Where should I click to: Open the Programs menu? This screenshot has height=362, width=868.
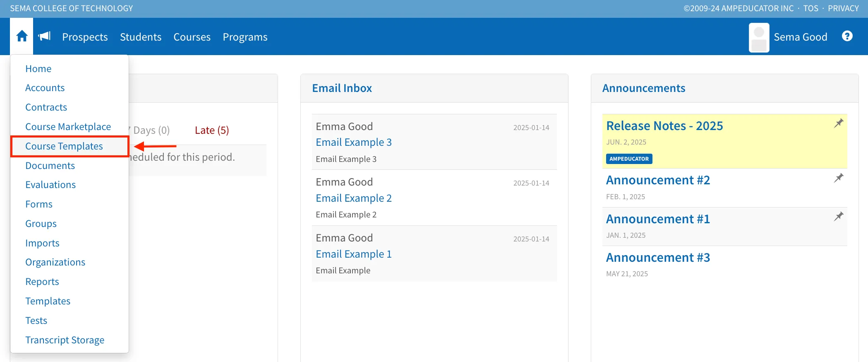[x=245, y=37]
